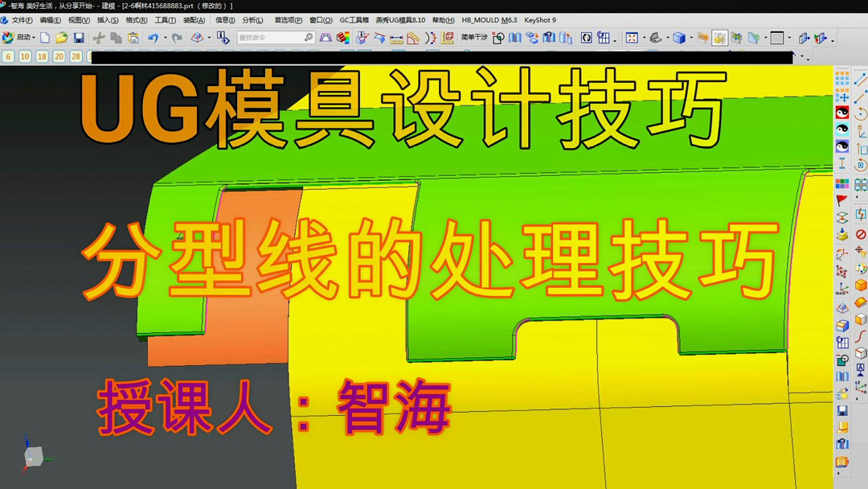This screenshot has height=489, width=868.
Task: Save the current part file
Action: tap(78, 38)
